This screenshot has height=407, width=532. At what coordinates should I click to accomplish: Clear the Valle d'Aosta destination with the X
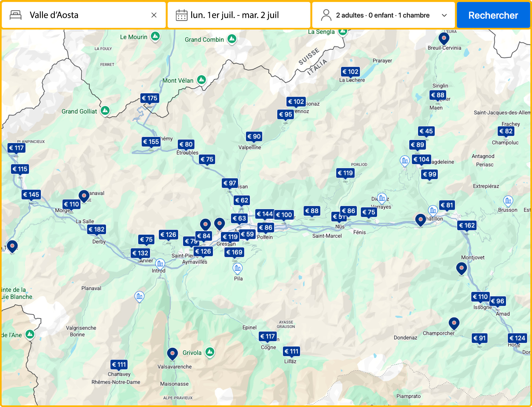click(154, 15)
